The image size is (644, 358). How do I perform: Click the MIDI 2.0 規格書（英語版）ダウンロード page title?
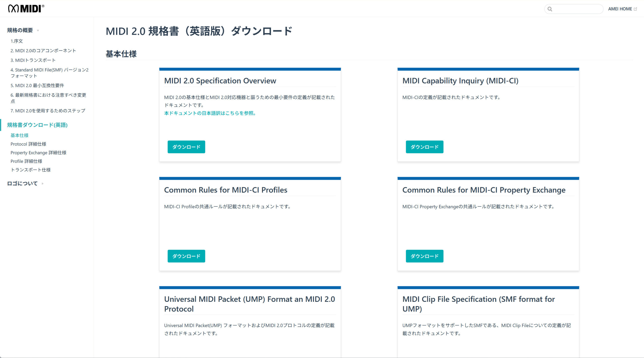[x=199, y=31]
